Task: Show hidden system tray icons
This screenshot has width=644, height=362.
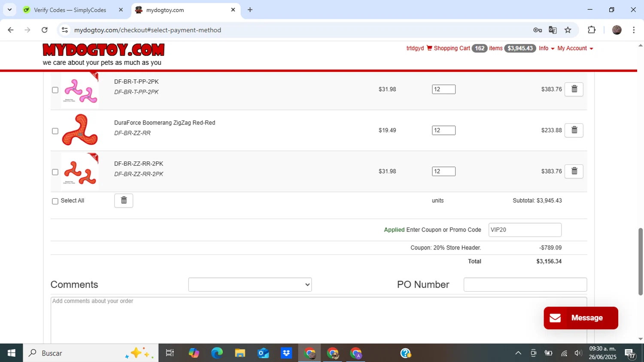Action: pos(518,353)
